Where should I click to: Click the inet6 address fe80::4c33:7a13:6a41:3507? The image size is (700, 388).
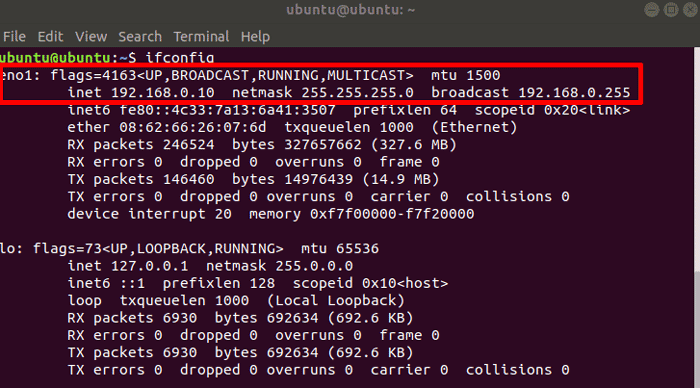pyautogui.click(x=227, y=110)
